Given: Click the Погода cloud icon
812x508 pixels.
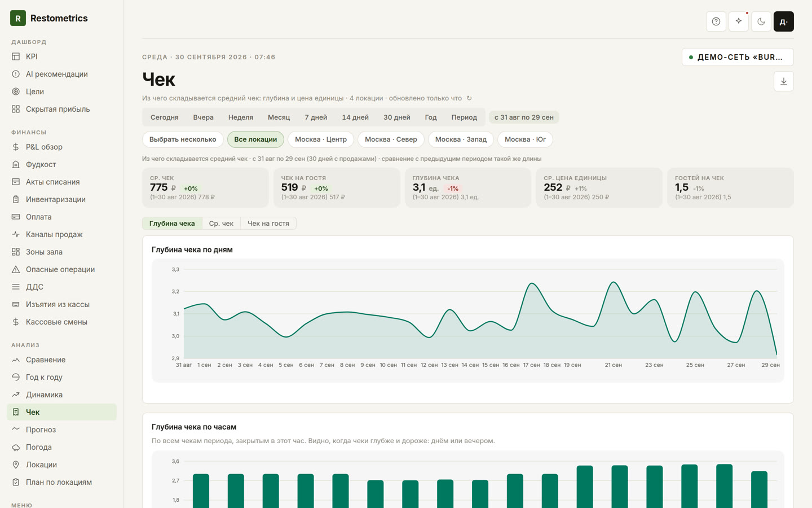Looking at the screenshot, I should click(16, 447).
